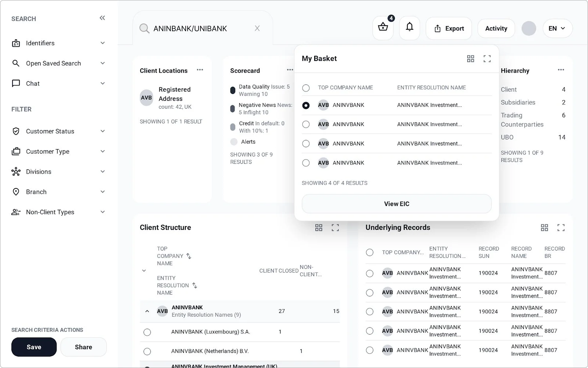Open the My Basket grid view icon

[x=471, y=58]
